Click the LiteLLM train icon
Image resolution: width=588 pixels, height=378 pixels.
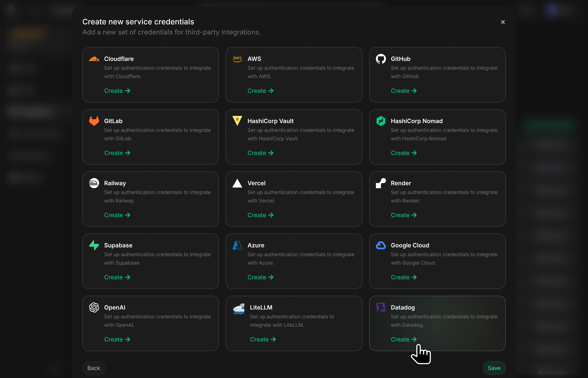(x=239, y=309)
